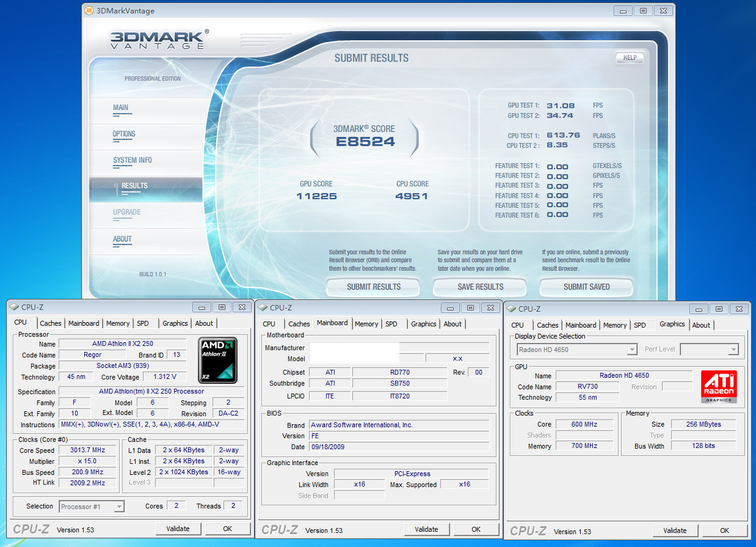Switch to Graphics tab in left CPU-Z window
This screenshot has height=547, width=756.
coord(175,323)
